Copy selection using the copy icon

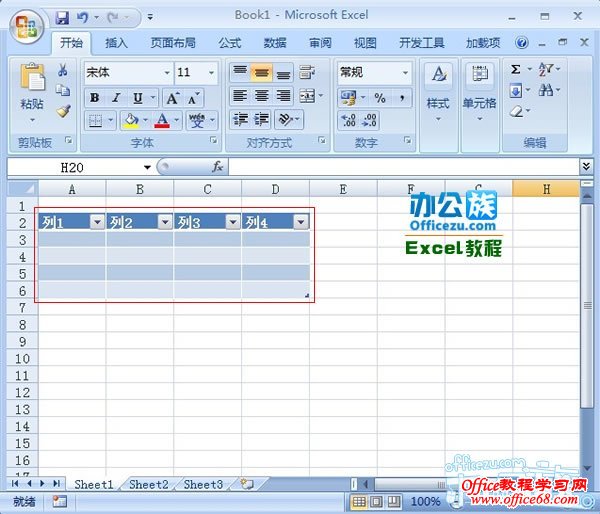pyautogui.click(x=62, y=90)
